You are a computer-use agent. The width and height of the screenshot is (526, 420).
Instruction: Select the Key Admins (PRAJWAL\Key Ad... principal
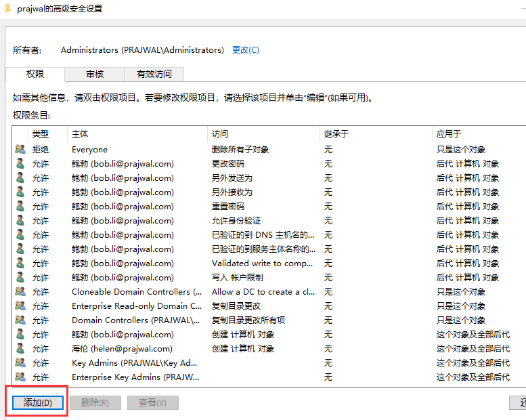134,363
